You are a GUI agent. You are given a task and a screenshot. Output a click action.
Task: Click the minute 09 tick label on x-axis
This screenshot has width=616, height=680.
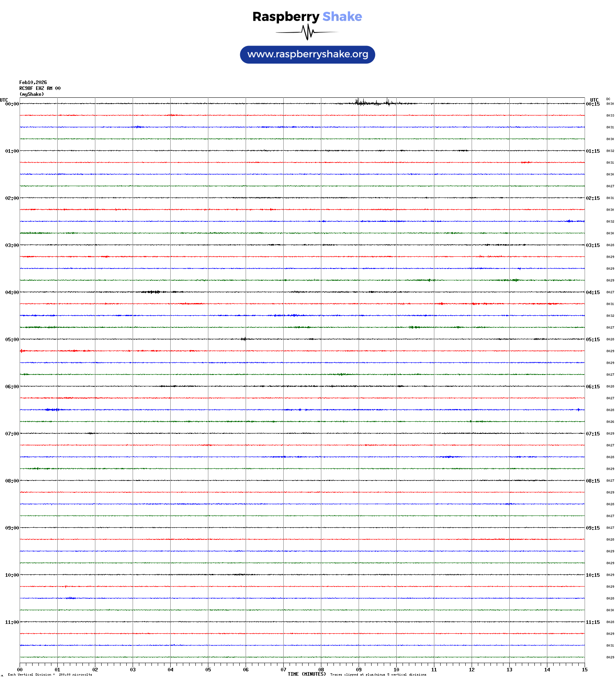(359, 670)
